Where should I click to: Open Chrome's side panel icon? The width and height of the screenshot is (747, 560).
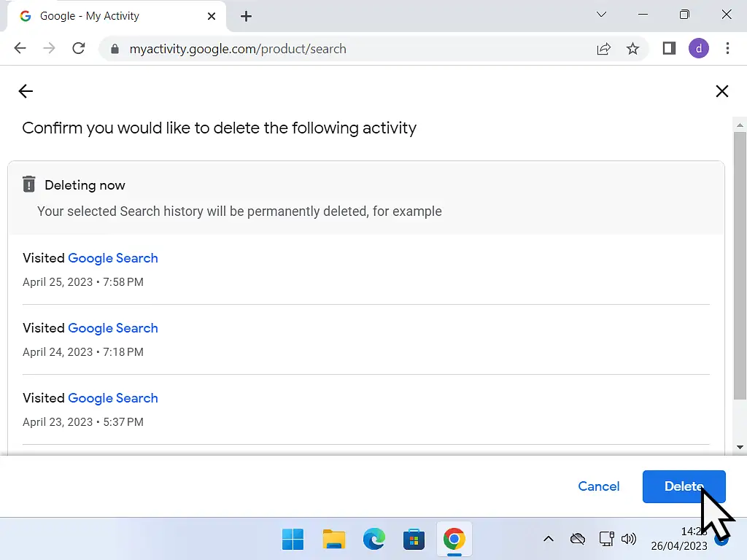pyautogui.click(x=668, y=49)
